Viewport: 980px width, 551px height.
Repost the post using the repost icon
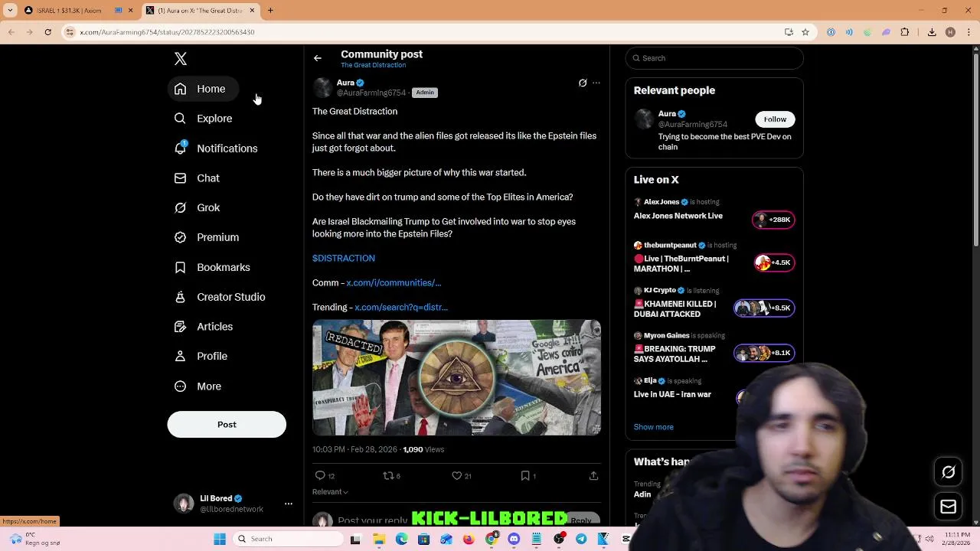pyautogui.click(x=388, y=476)
